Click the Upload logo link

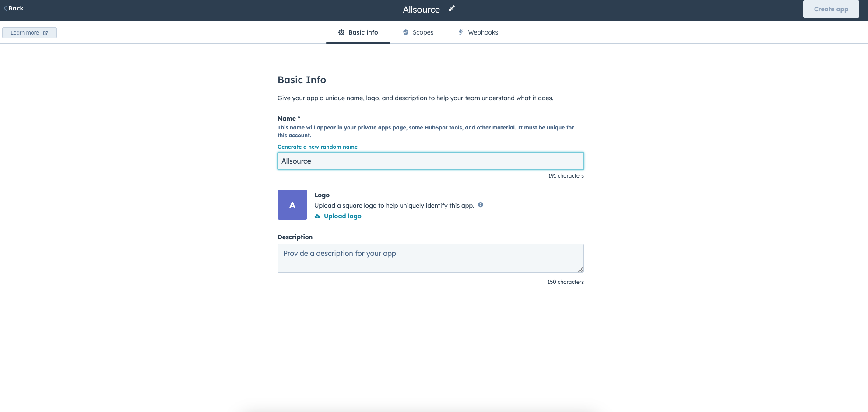[x=343, y=216]
